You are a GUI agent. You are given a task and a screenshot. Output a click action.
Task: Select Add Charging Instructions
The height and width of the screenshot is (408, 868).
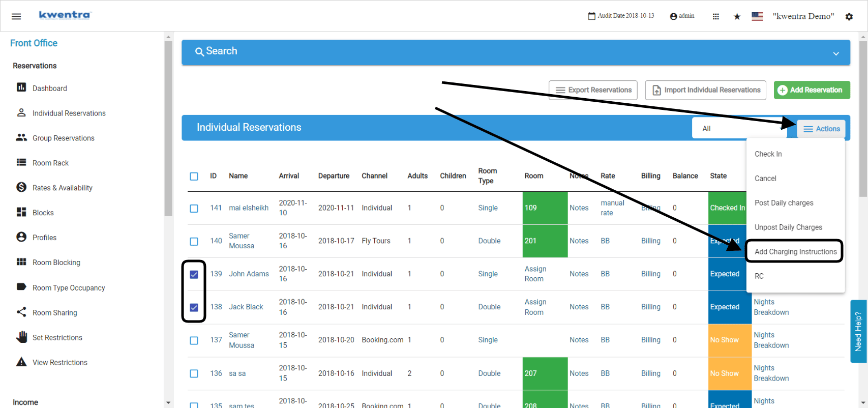click(x=795, y=252)
